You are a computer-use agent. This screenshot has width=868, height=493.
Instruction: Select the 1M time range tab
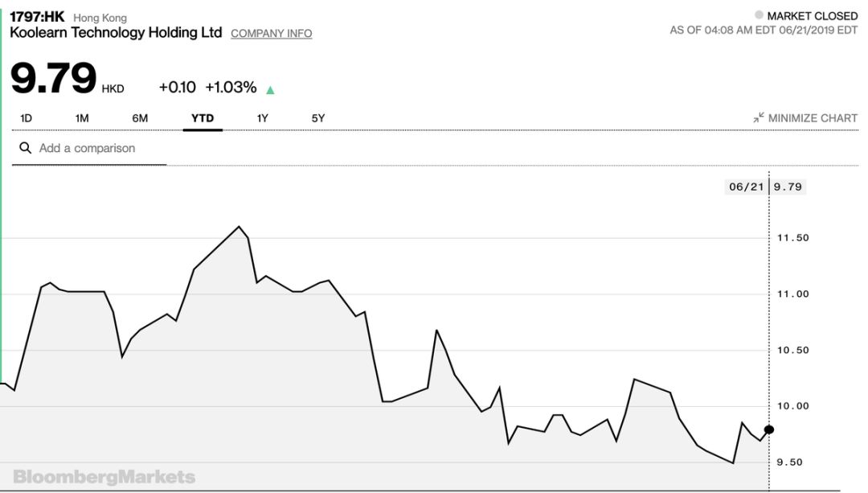click(82, 118)
